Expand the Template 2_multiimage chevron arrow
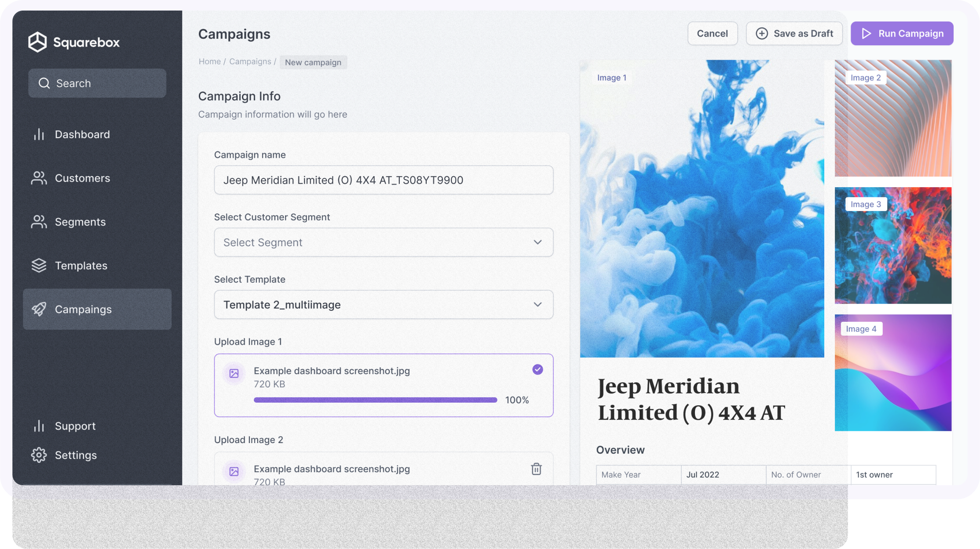 pos(538,305)
